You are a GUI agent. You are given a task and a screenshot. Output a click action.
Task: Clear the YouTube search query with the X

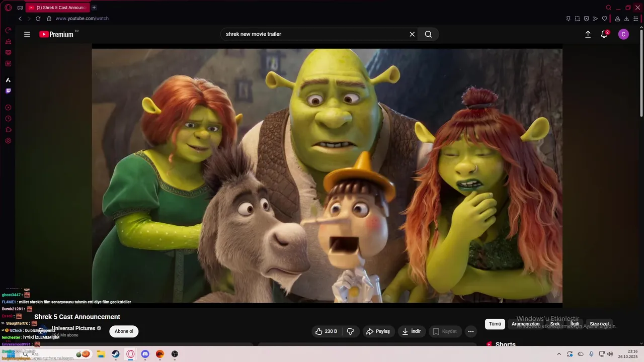tap(412, 34)
